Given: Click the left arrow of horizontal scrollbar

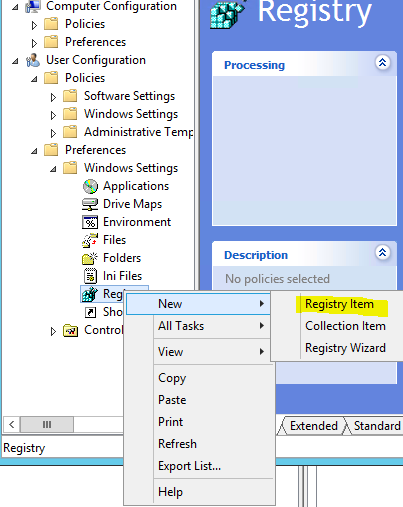Looking at the screenshot, I should pos(12,425).
